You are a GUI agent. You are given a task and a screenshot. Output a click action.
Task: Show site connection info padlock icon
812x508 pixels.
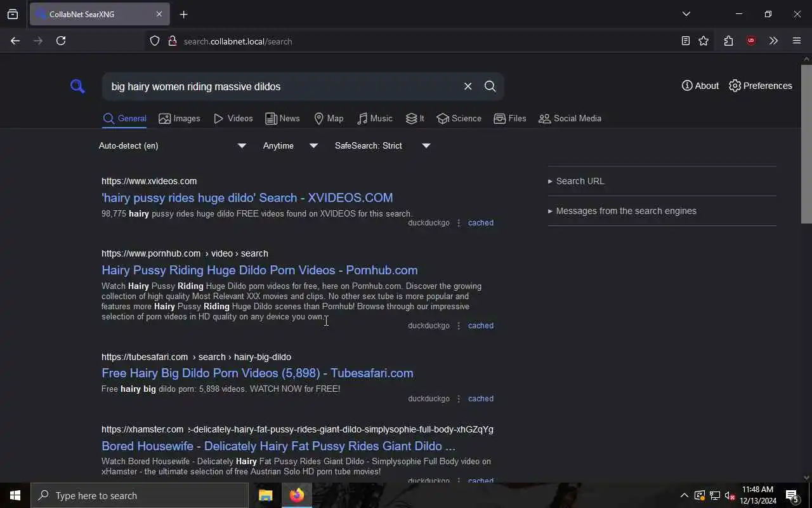point(172,41)
